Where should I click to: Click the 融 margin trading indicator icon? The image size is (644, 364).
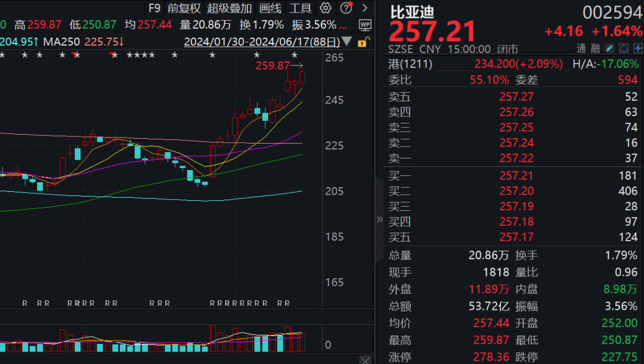click(595, 48)
